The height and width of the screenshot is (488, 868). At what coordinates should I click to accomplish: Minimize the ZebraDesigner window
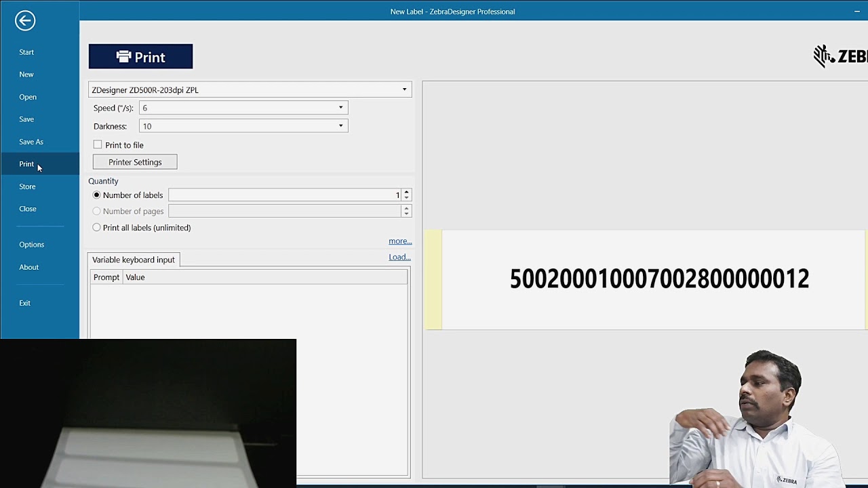857,12
